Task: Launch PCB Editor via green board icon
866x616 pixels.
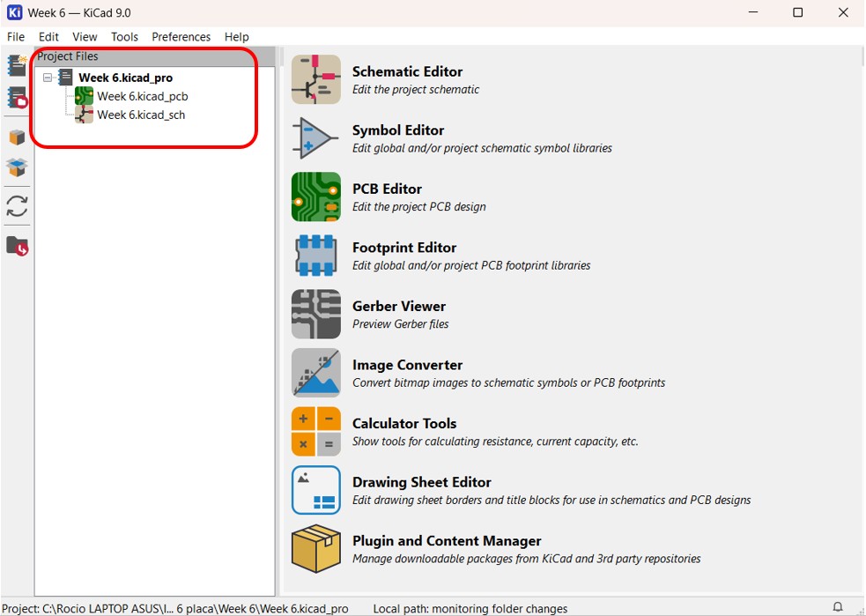Action: 316,197
